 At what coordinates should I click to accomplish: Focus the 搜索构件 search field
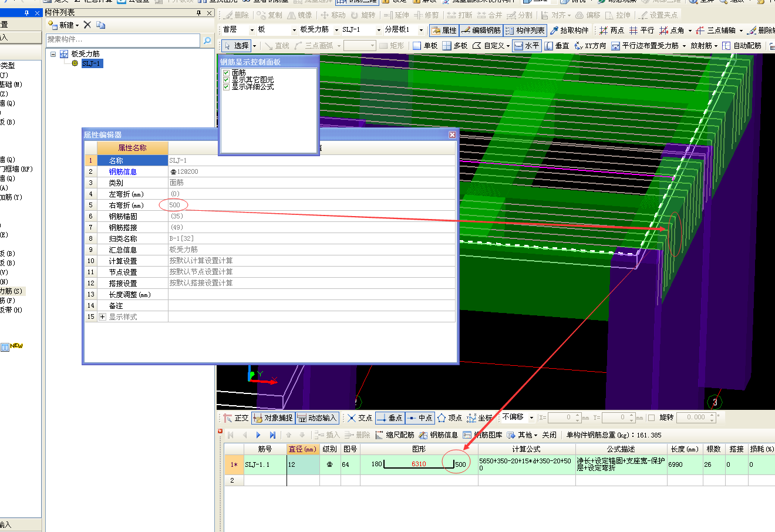pos(123,40)
